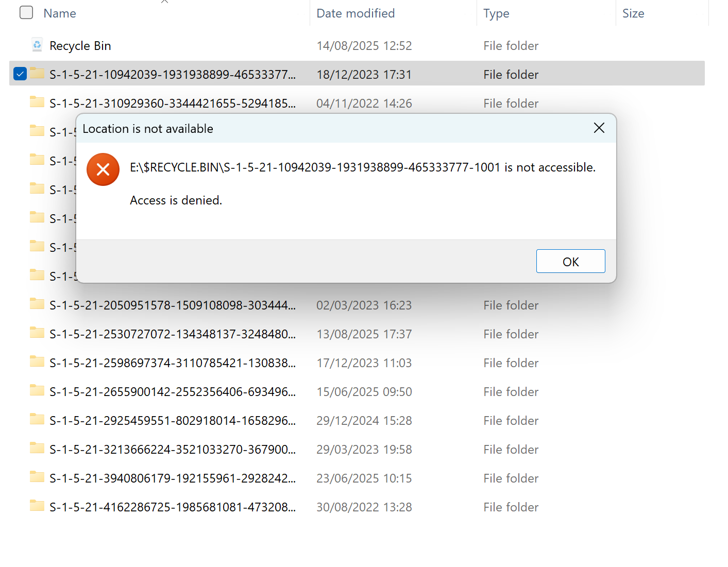This screenshot has width=728, height=567.
Task: Click date 30/08/2022 13:28
Action: pyautogui.click(x=364, y=507)
